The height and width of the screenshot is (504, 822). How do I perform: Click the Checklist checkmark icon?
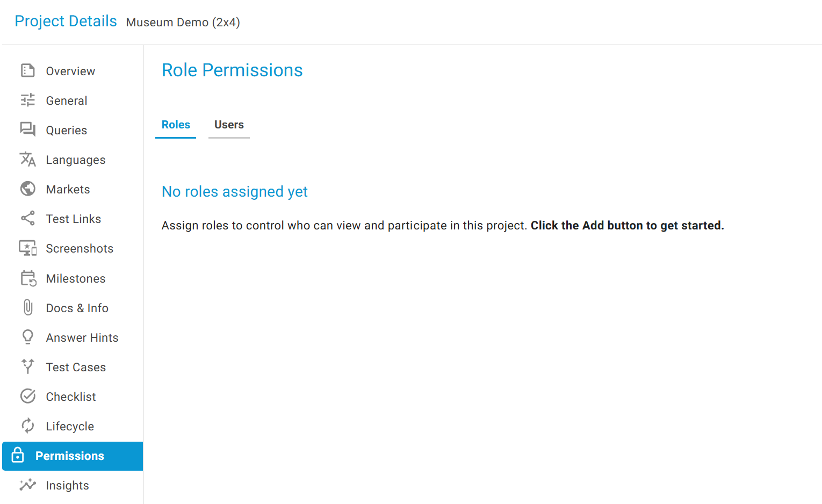click(x=28, y=397)
